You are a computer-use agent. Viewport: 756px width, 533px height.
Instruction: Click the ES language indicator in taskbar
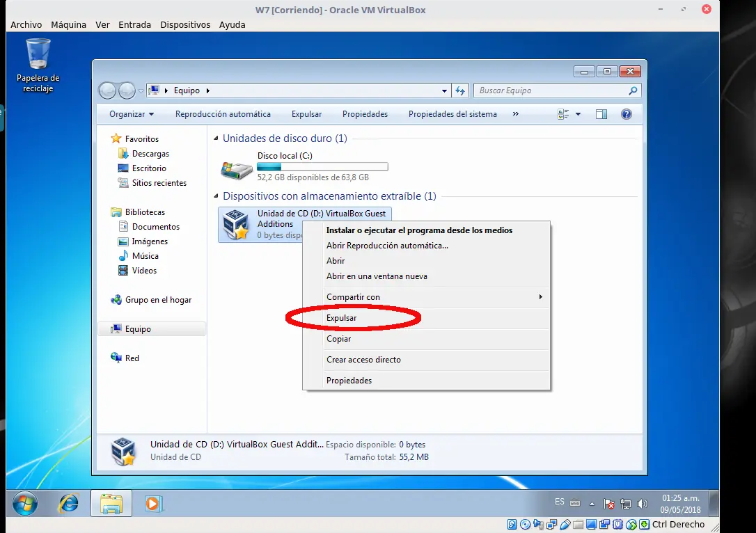pos(559,502)
